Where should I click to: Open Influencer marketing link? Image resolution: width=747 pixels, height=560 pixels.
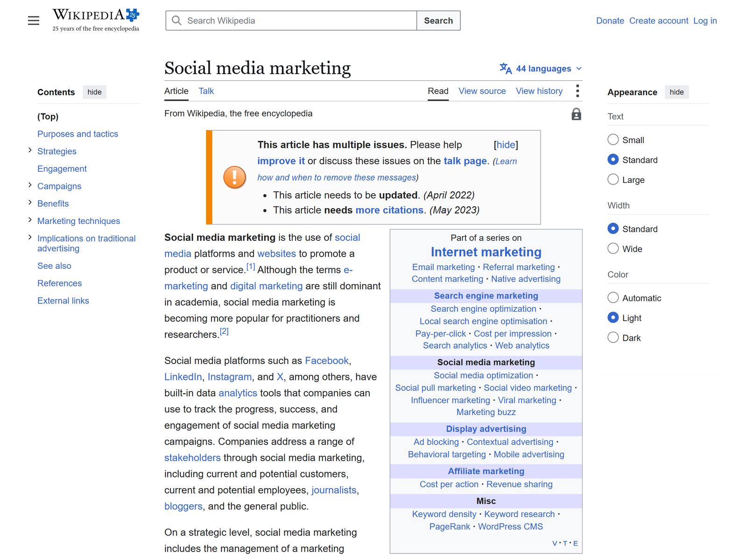coord(451,400)
